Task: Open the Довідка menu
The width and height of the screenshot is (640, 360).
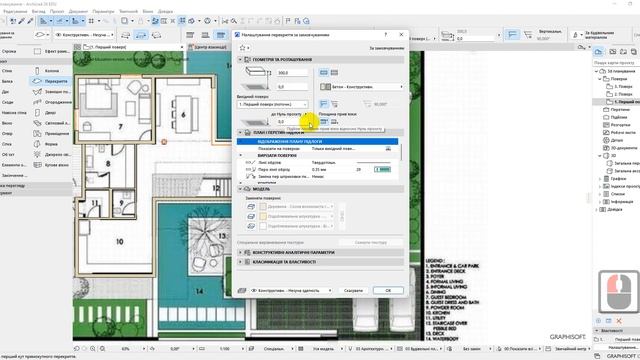Action: point(165,11)
